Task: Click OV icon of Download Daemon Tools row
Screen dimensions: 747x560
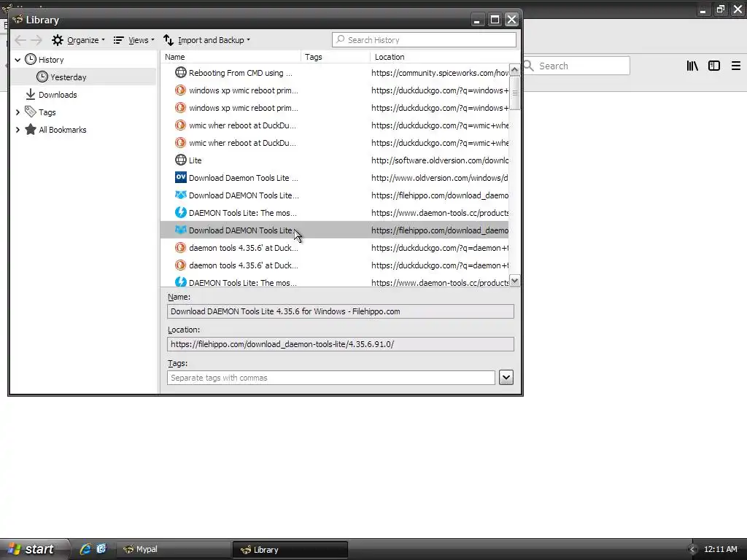Action: pos(181,178)
